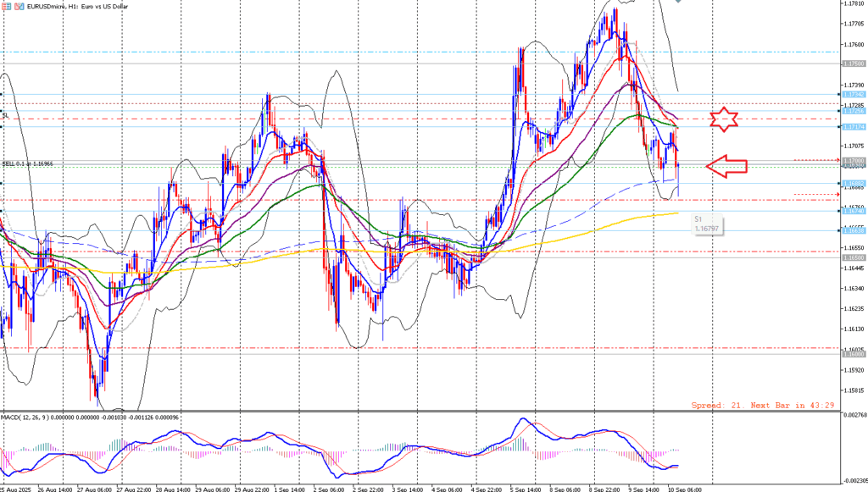This screenshot has height=492, width=868.
Task: Click the SL stop loss level label
Action: coord(5,115)
